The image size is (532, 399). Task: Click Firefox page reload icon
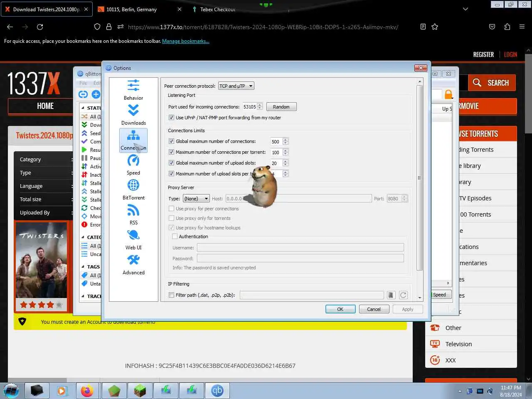40,27
